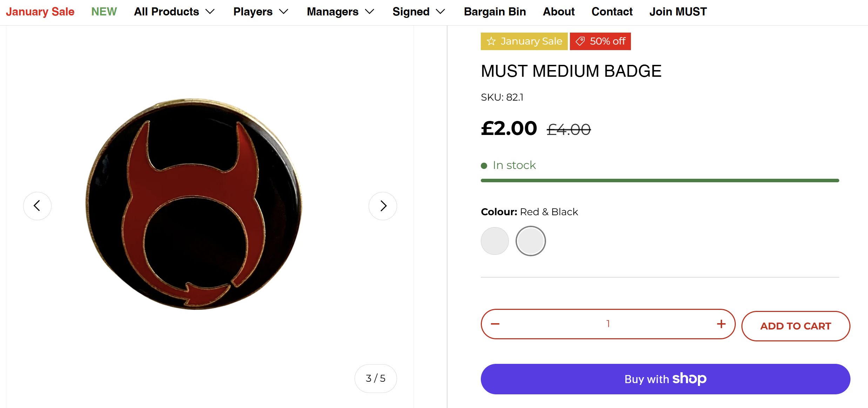
Task: Open the NEW products page
Action: pos(104,12)
